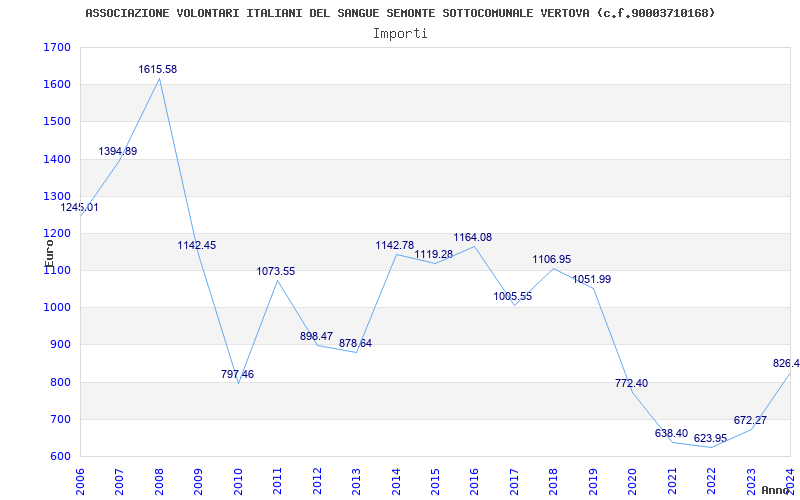Click the 1245.01 value label

click(80, 208)
